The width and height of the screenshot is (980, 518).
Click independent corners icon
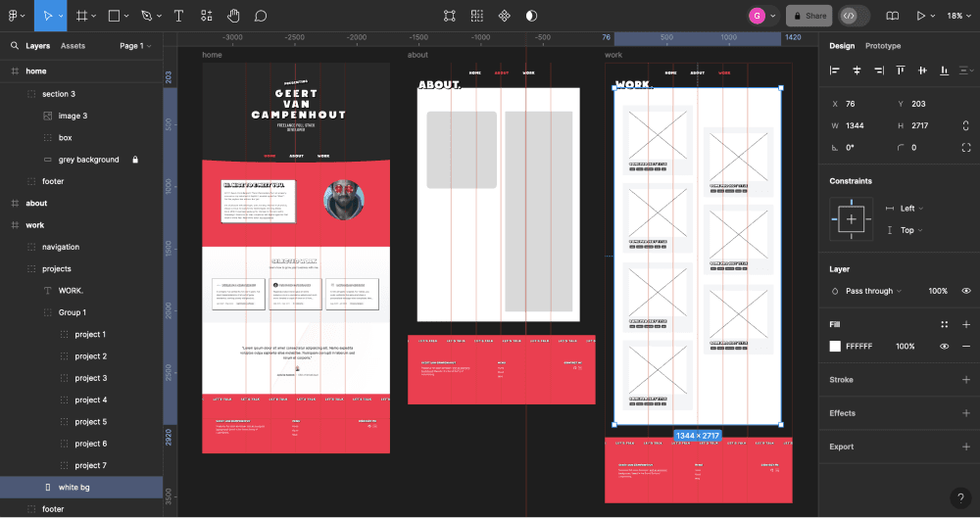pos(966,148)
